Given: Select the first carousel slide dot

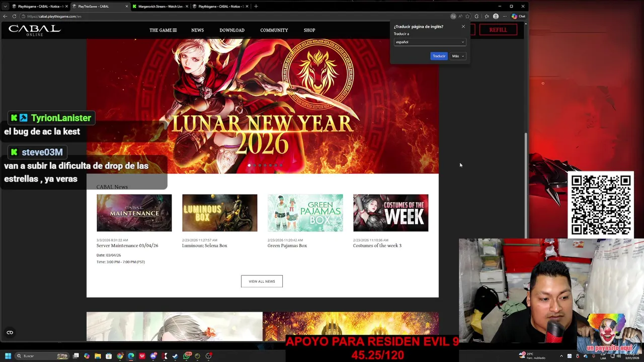Looking at the screenshot, I should pyautogui.click(x=249, y=165).
